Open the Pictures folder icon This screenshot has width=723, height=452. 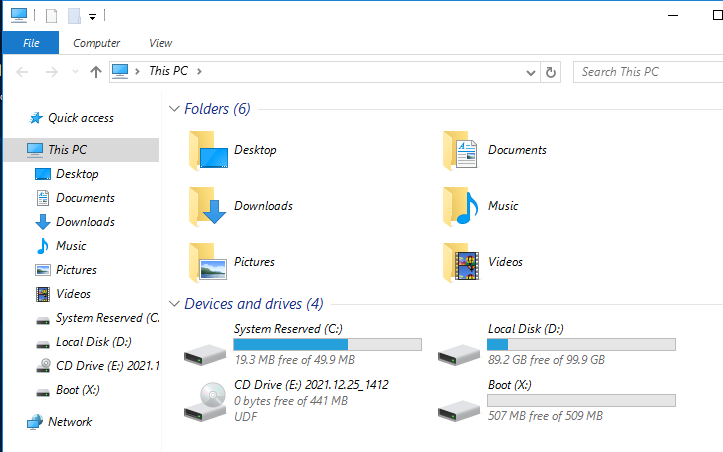(x=209, y=263)
